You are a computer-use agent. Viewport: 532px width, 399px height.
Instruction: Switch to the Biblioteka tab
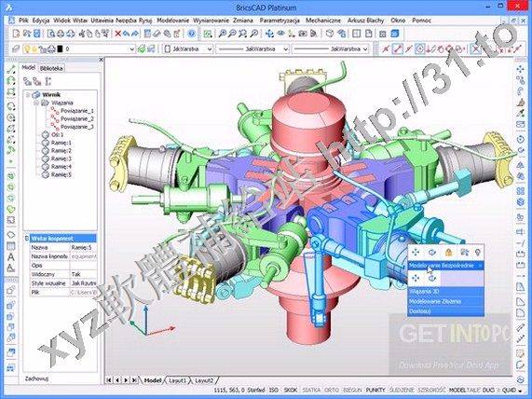point(51,68)
